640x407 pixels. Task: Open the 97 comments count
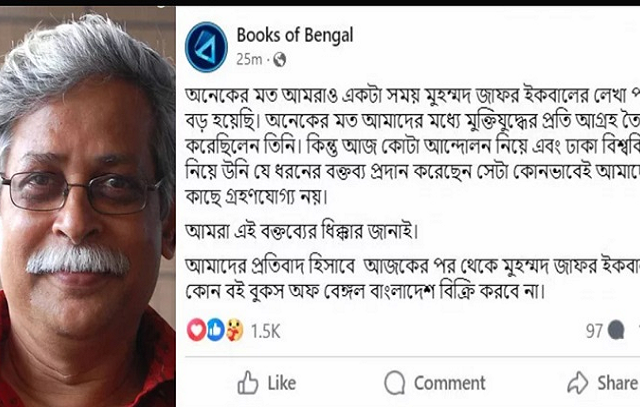(594, 331)
